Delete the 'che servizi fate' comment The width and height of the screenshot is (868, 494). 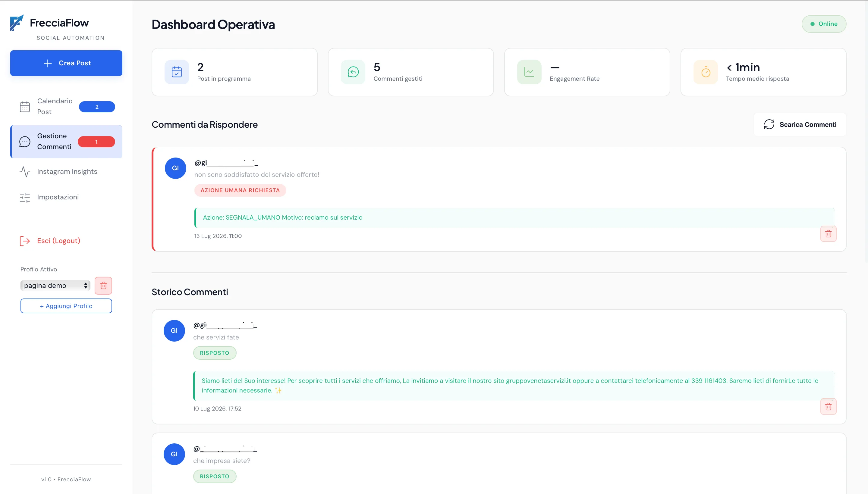[x=828, y=406]
